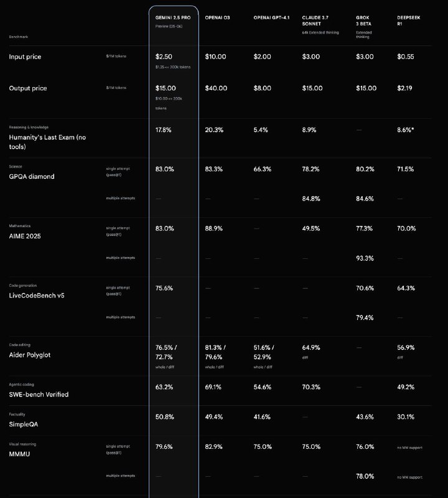Click the DeepSeek R1 column header
448x498 pixels.
click(x=409, y=21)
